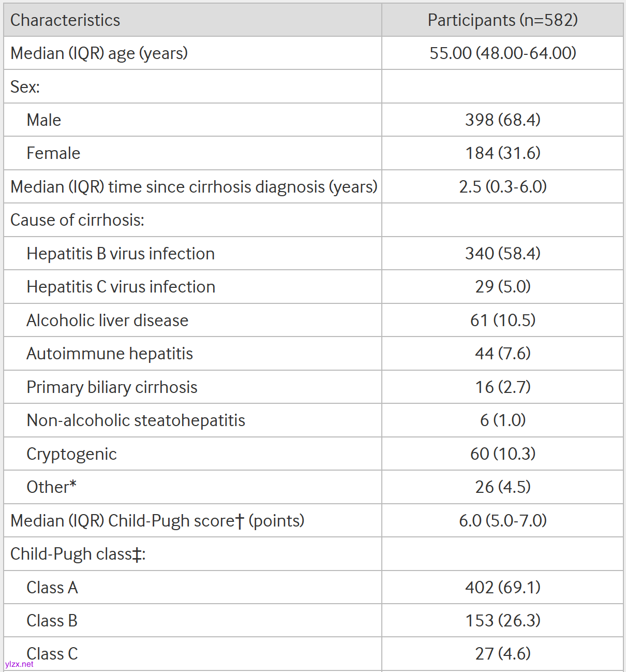Select the time since cirrhosis diagnosis label
Viewport: 626px width, 672px height.
click(x=194, y=187)
